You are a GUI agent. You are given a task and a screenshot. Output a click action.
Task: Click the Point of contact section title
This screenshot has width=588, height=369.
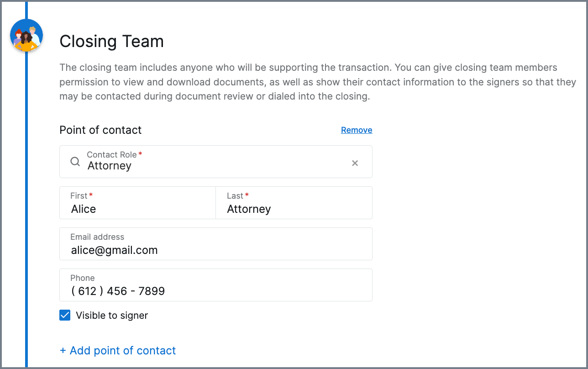coord(100,130)
